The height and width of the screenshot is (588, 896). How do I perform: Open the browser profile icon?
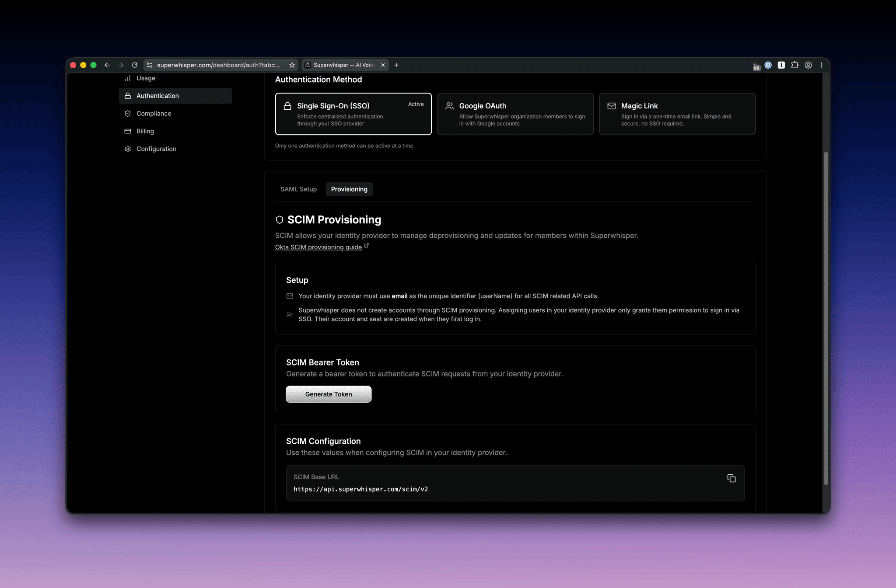pos(808,65)
